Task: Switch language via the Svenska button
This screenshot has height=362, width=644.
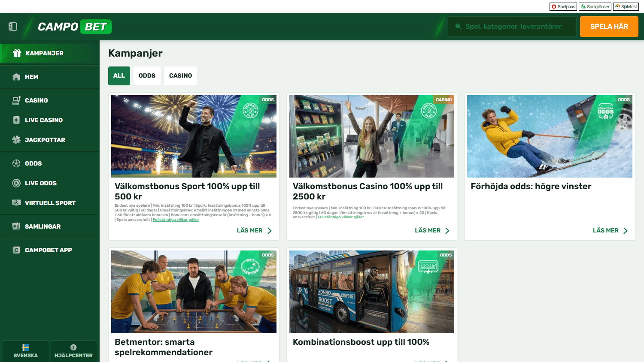Action: tap(26, 351)
